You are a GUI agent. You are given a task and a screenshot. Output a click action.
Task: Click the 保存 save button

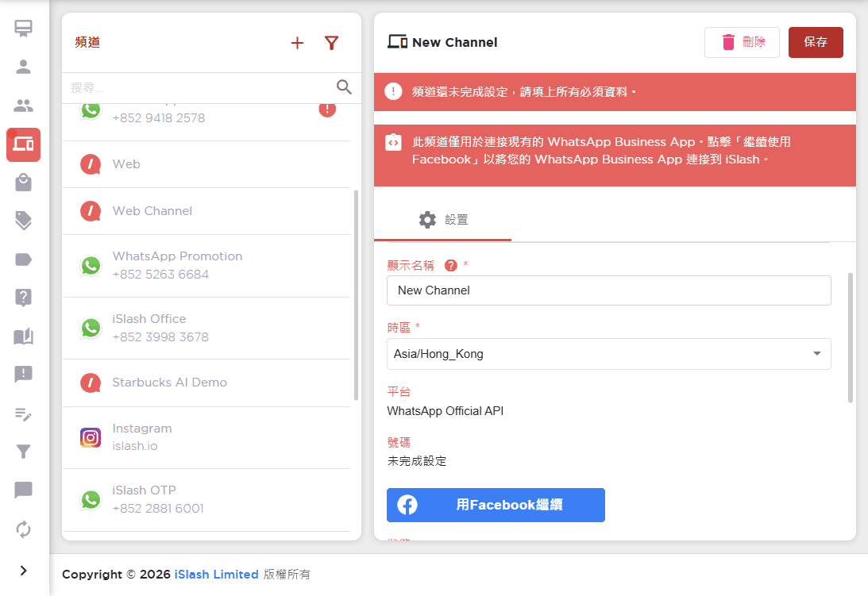pos(816,42)
